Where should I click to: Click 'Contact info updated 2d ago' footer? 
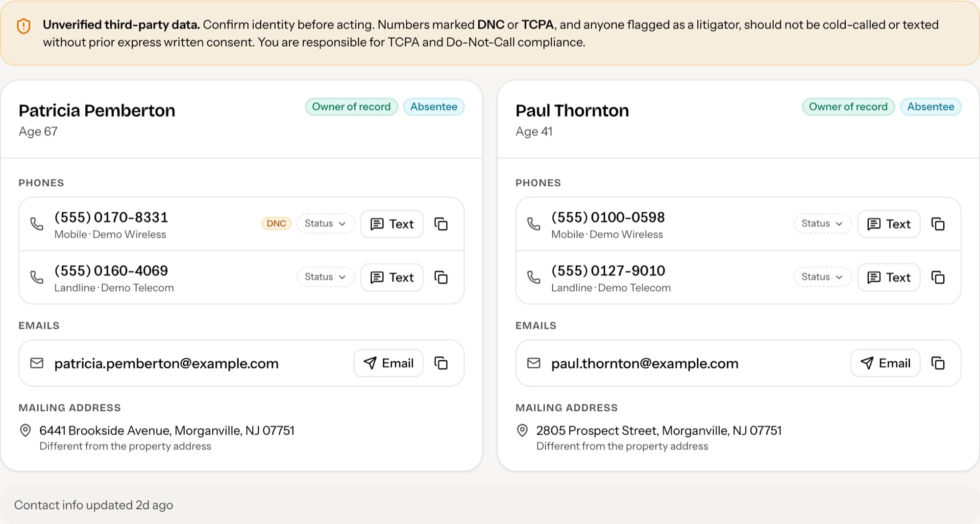coord(94,505)
